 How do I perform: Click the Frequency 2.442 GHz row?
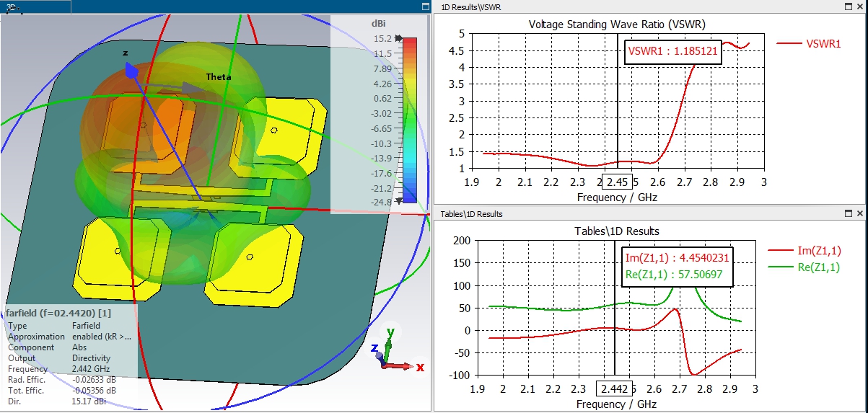[58, 369]
